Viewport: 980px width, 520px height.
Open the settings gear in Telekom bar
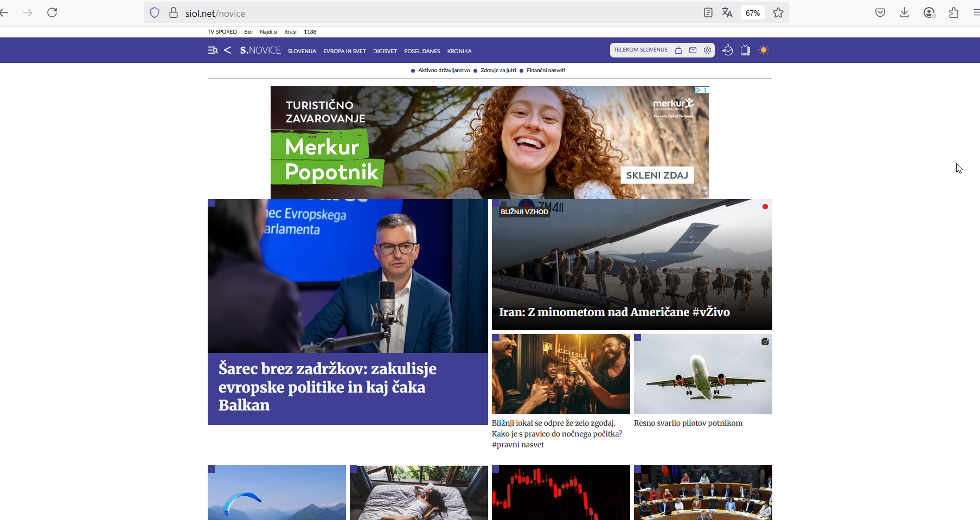tap(707, 50)
